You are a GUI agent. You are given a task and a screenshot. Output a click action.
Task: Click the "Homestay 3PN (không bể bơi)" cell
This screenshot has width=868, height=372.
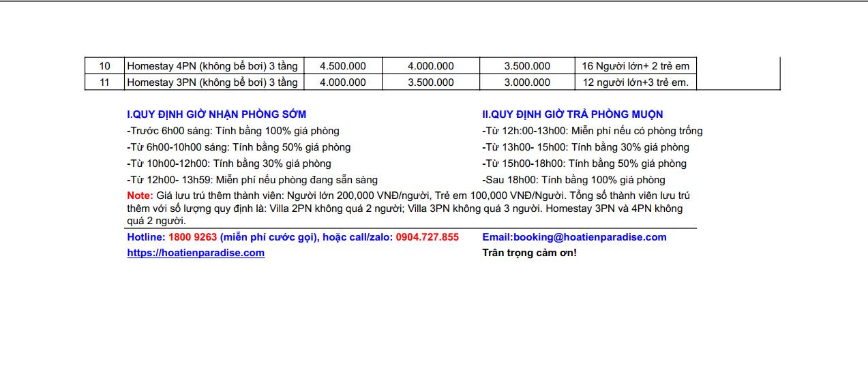(212, 82)
